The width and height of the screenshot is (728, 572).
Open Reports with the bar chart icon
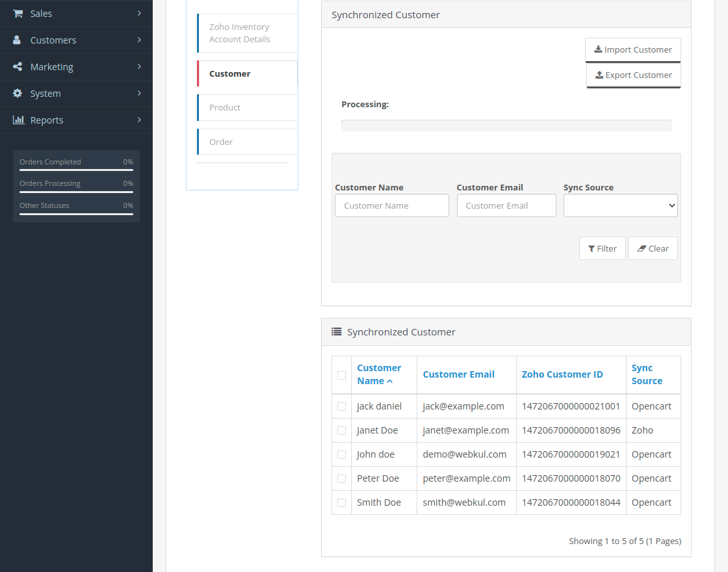[x=18, y=120]
